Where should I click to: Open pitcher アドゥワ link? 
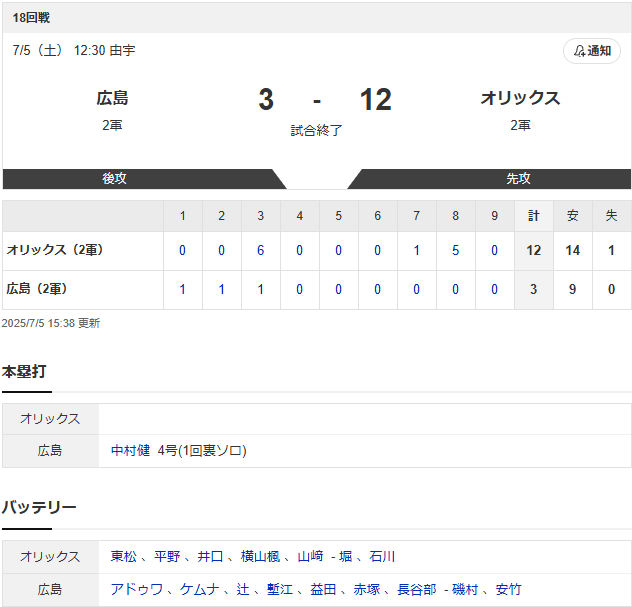[x=137, y=589]
